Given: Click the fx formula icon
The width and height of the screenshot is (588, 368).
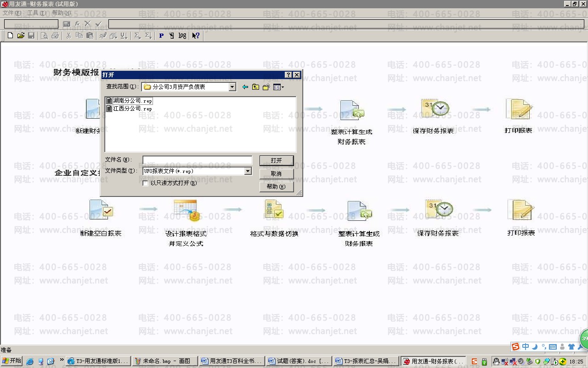Looking at the screenshot, I should point(77,23).
